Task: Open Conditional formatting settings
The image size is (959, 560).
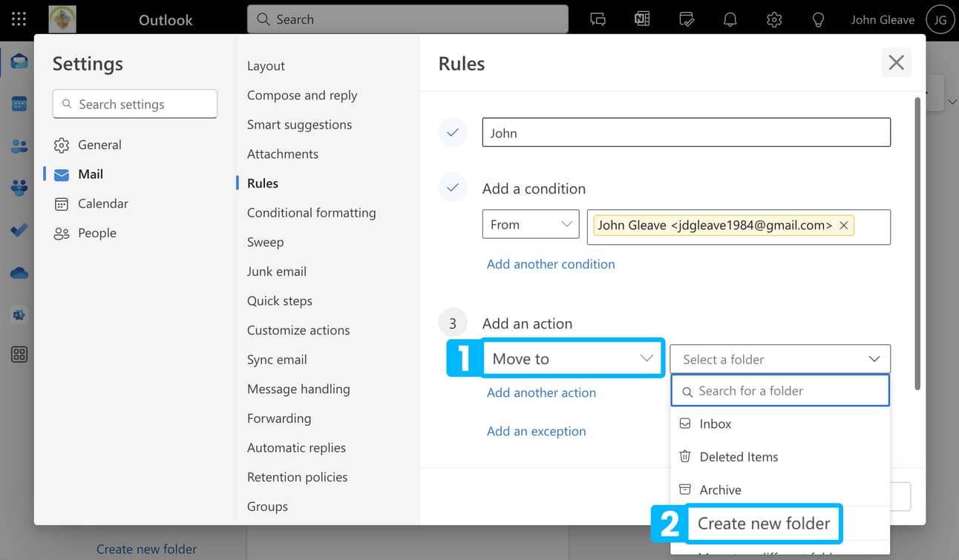Action: (x=311, y=213)
